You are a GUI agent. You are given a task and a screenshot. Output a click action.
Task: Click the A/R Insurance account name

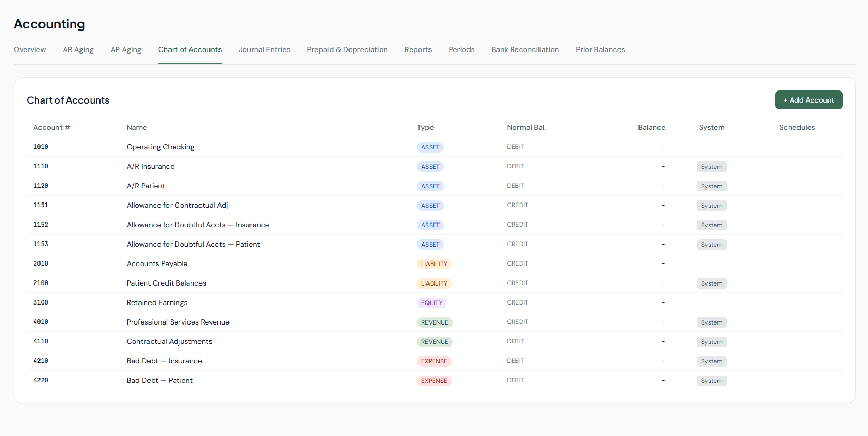pos(151,166)
